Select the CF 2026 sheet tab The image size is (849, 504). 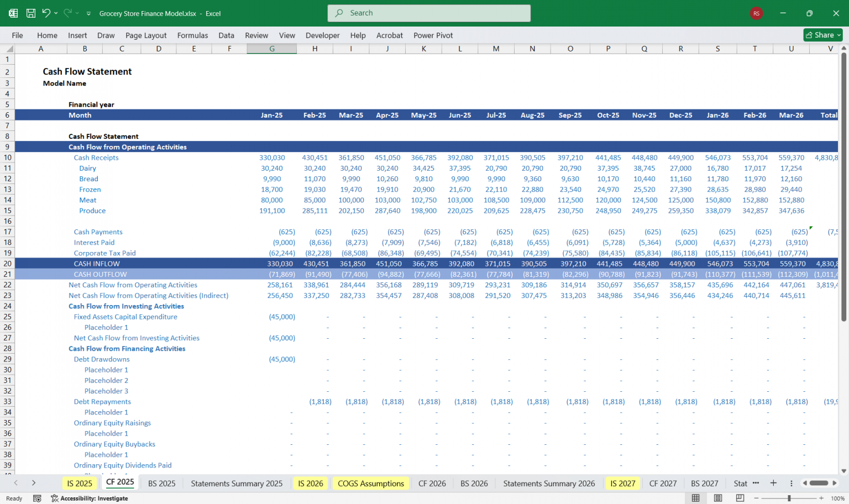pos(432,483)
